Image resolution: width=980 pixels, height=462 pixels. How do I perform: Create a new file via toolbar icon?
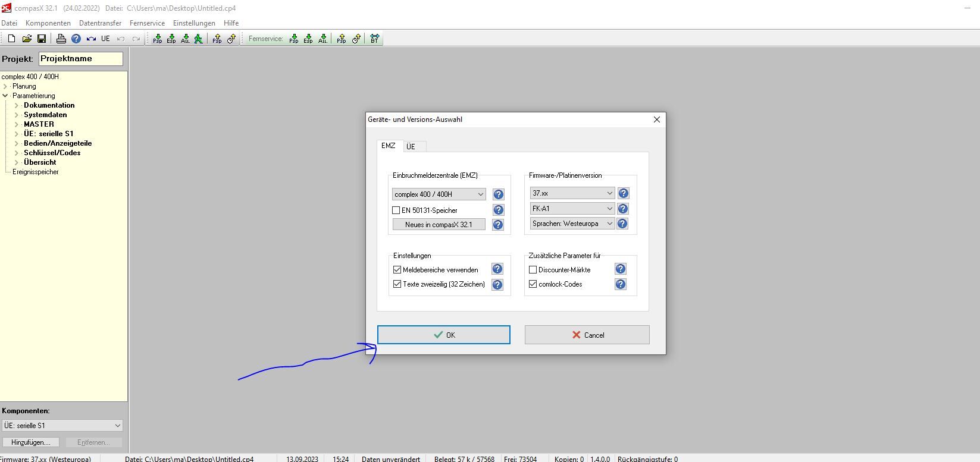pyautogui.click(x=11, y=39)
